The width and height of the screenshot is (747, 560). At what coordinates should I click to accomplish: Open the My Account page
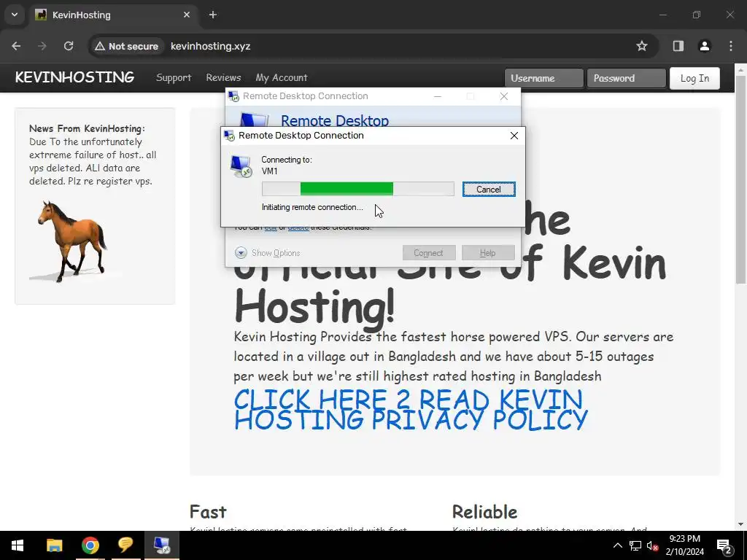[x=282, y=77]
